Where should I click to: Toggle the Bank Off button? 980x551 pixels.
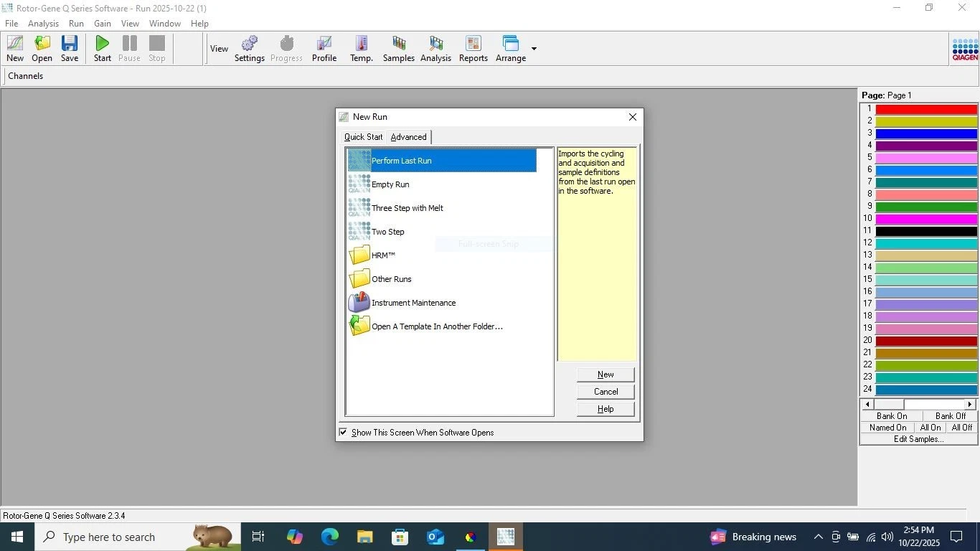(950, 416)
